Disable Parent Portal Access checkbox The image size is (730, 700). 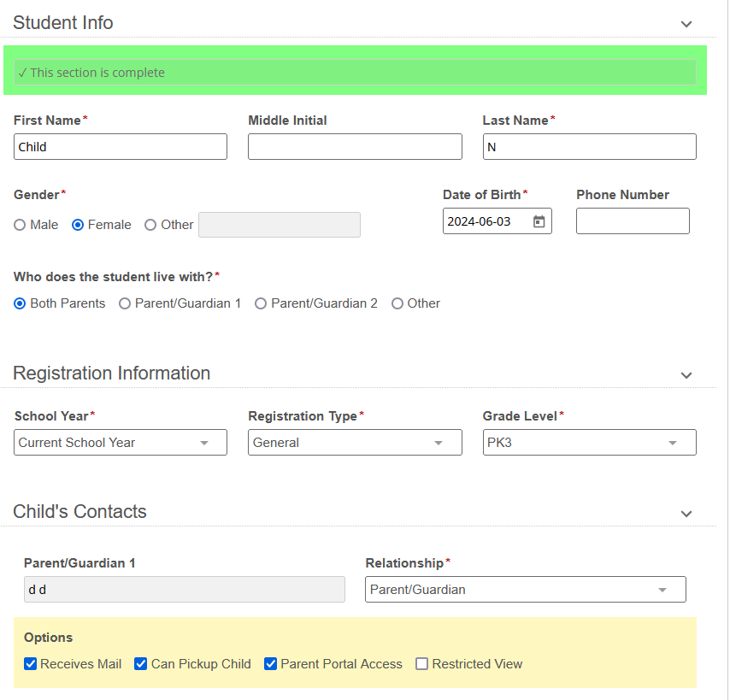270,664
